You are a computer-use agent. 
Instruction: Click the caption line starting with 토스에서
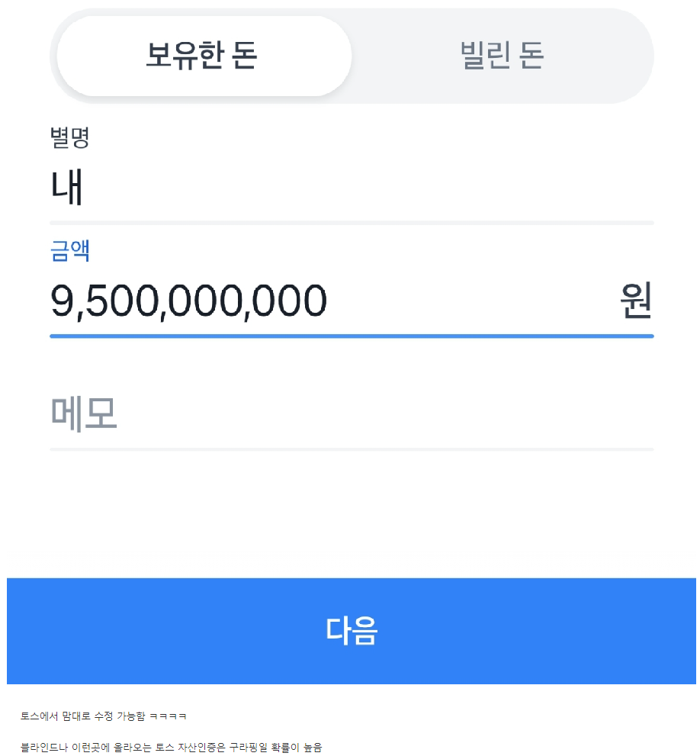coord(104,716)
